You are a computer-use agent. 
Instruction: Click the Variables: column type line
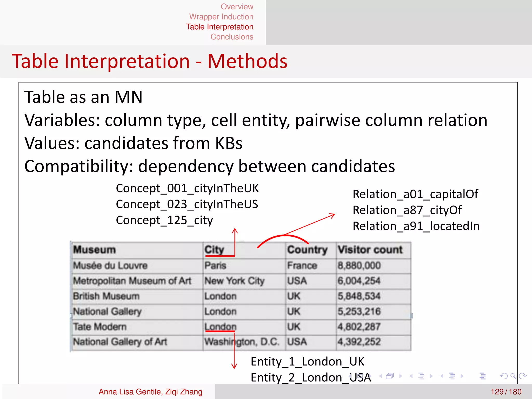(x=256, y=120)
